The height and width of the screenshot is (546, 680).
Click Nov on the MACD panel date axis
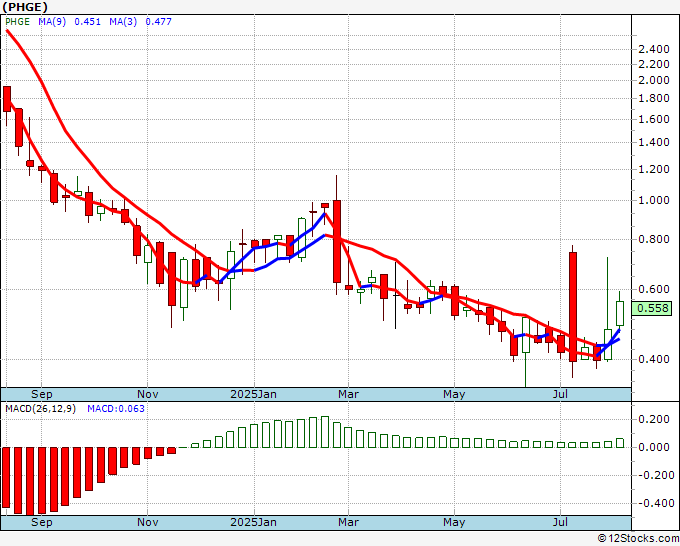tap(147, 522)
